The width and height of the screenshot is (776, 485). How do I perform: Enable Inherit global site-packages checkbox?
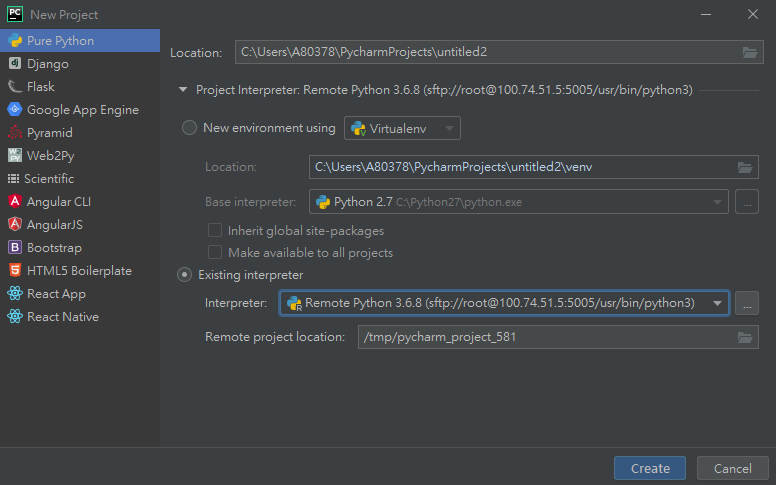click(x=215, y=230)
